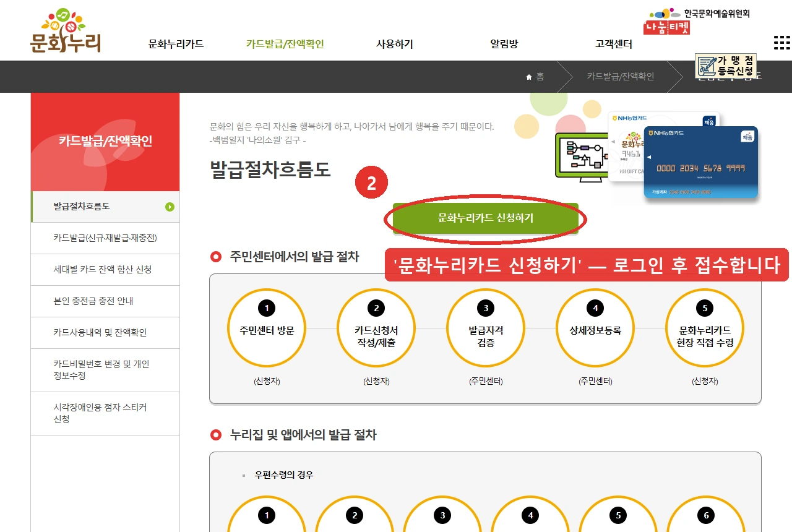Click the 문화누리카드 현장 직접 수령 step
This screenshot has width=792, height=532.
pyautogui.click(x=705, y=328)
